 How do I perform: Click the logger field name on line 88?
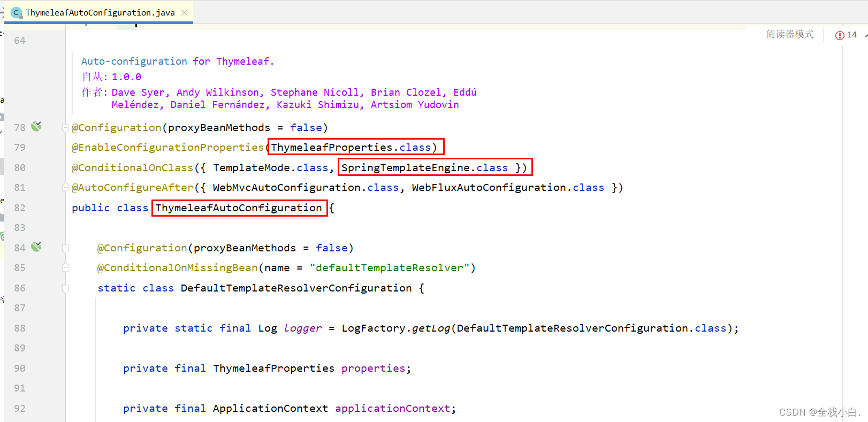click(x=303, y=328)
